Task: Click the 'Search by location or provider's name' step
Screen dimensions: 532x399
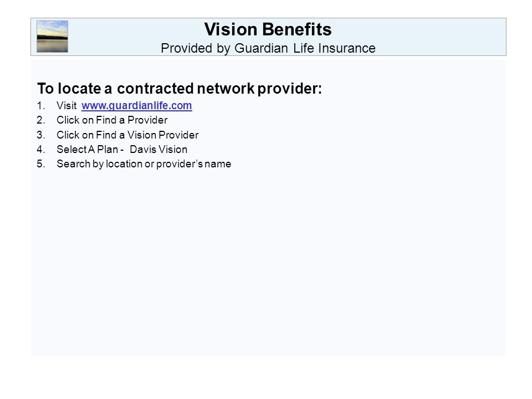Action: coord(144,164)
